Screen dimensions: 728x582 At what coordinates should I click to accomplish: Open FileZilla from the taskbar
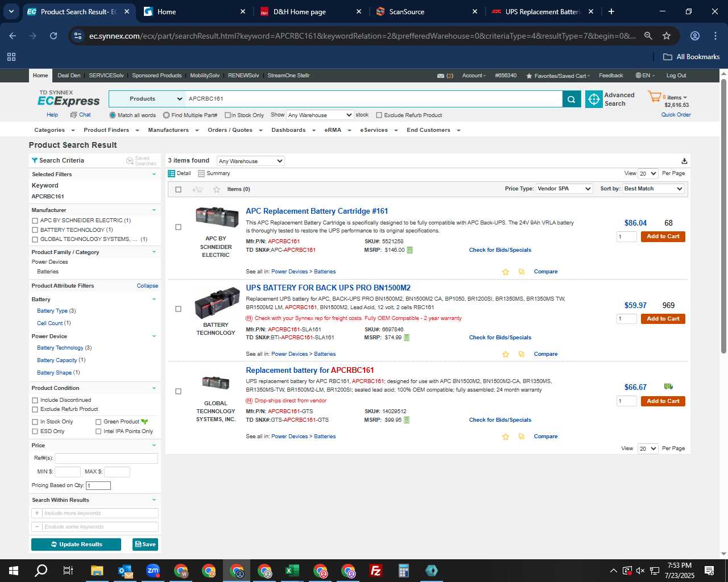click(376, 571)
